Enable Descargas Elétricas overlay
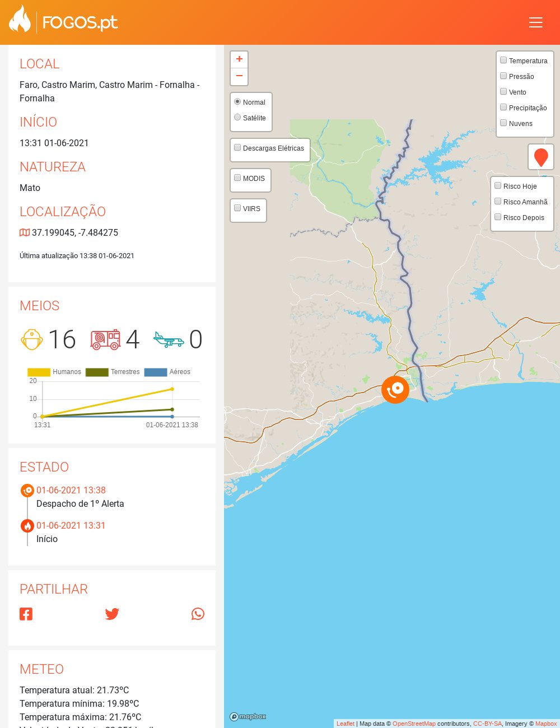Viewport: 560px width, 728px height. pos(237,147)
